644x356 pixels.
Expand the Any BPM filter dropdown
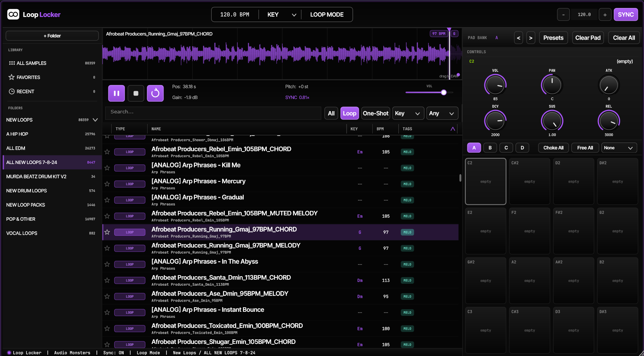pyautogui.click(x=442, y=113)
